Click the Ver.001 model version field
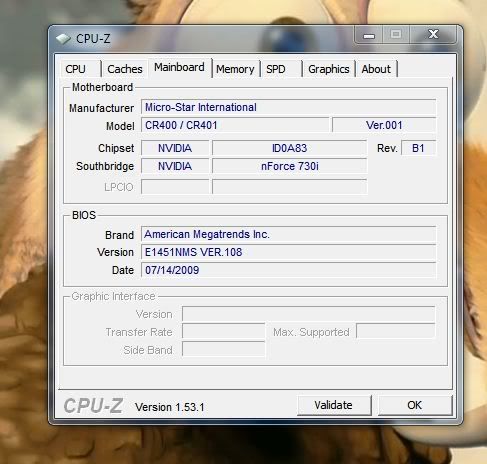Viewport: 487px width, 464px height. coord(384,125)
